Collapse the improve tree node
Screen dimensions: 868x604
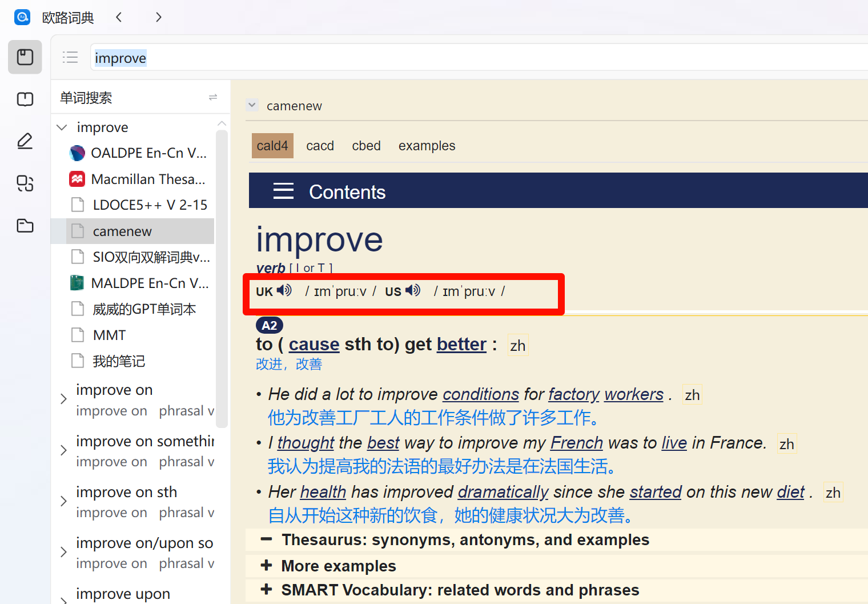62,127
